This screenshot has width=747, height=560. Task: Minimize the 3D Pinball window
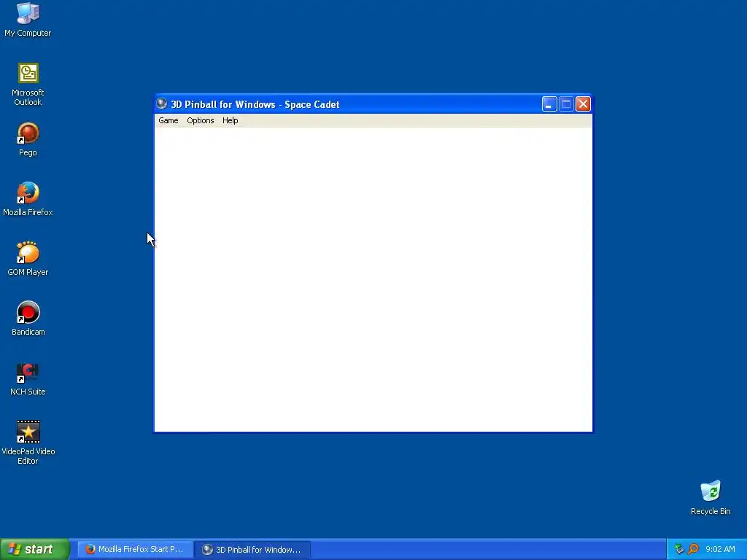coord(549,104)
